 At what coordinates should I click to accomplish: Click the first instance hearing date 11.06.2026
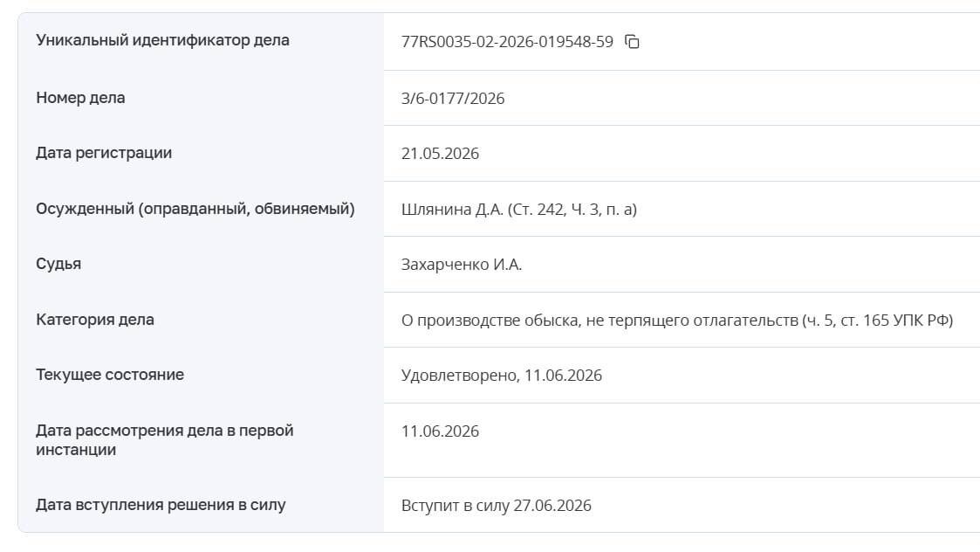[x=440, y=431]
